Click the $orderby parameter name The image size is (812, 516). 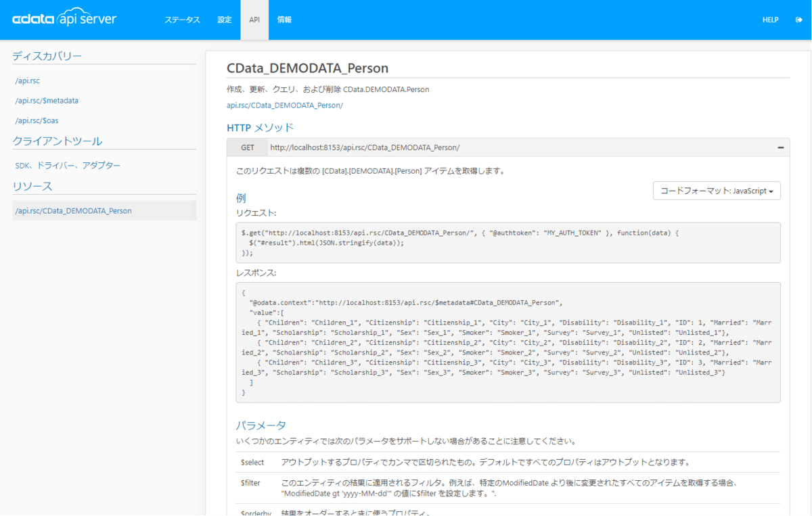[256, 513]
